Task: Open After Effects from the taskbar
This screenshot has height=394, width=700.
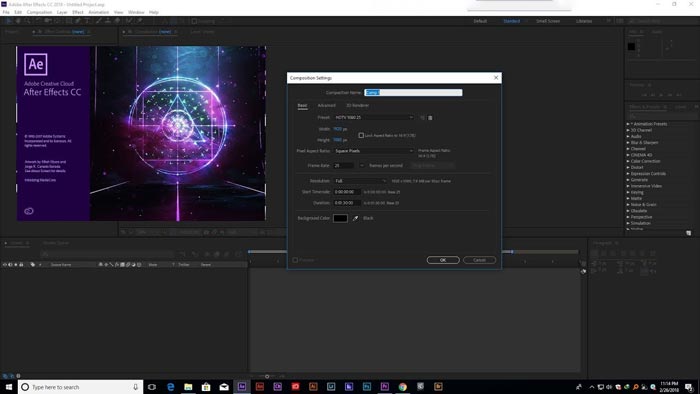Action: pyautogui.click(x=242, y=387)
